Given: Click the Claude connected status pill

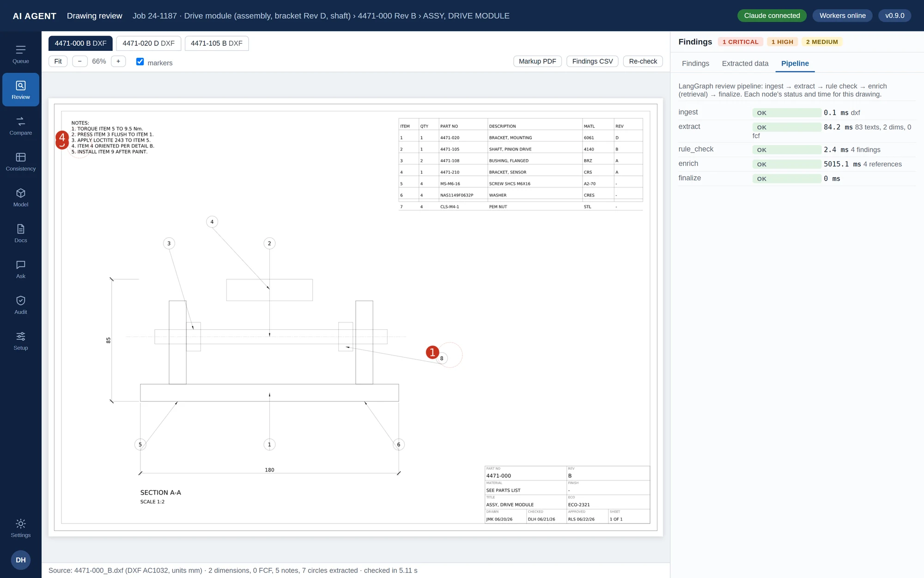Looking at the screenshot, I should 772,16.
